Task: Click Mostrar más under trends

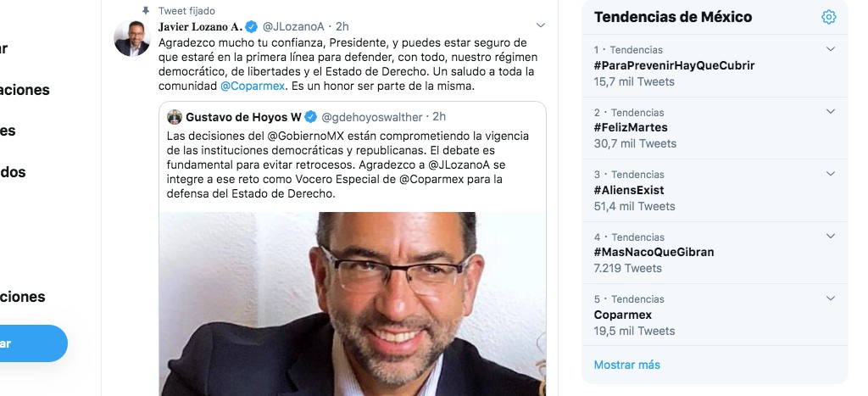Action: 626,365
